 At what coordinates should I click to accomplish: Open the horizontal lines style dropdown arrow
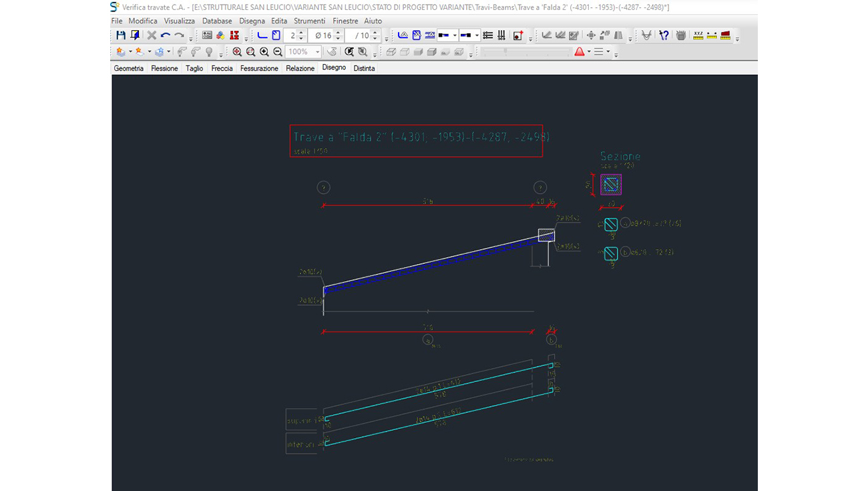pyautogui.click(x=608, y=52)
